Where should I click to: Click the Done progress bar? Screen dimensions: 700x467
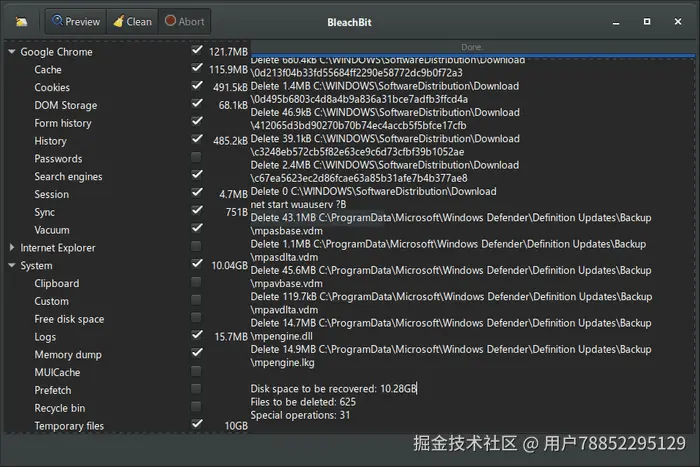[x=472, y=48]
